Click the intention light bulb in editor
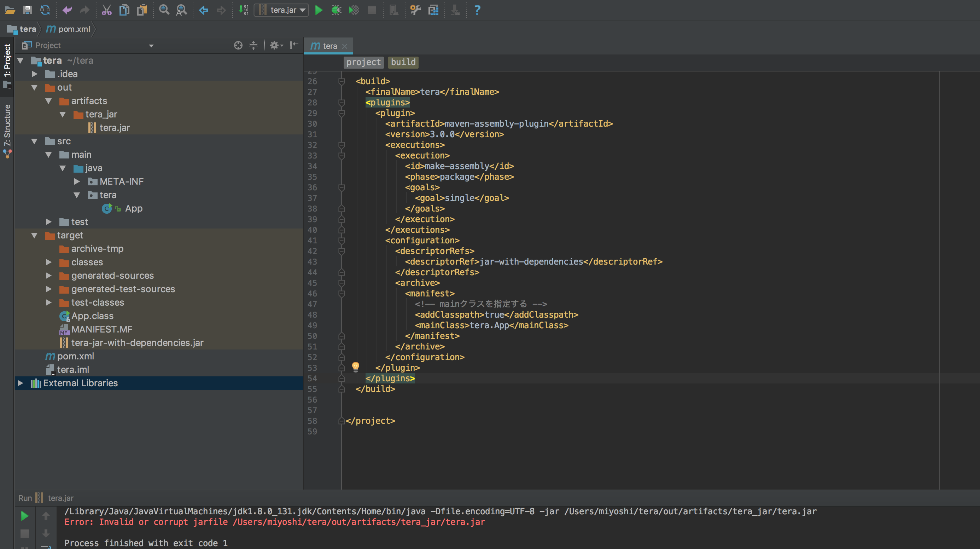This screenshot has width=980, height=549. (x=355, y=366)
